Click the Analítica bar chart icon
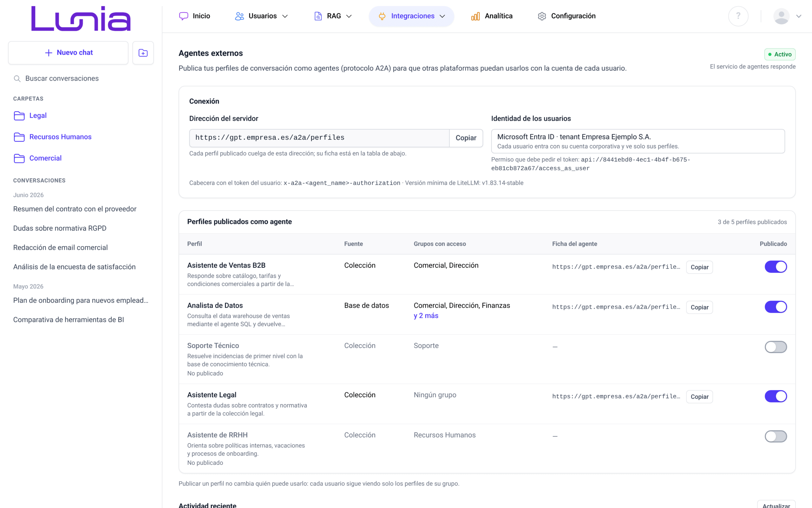 475,16
